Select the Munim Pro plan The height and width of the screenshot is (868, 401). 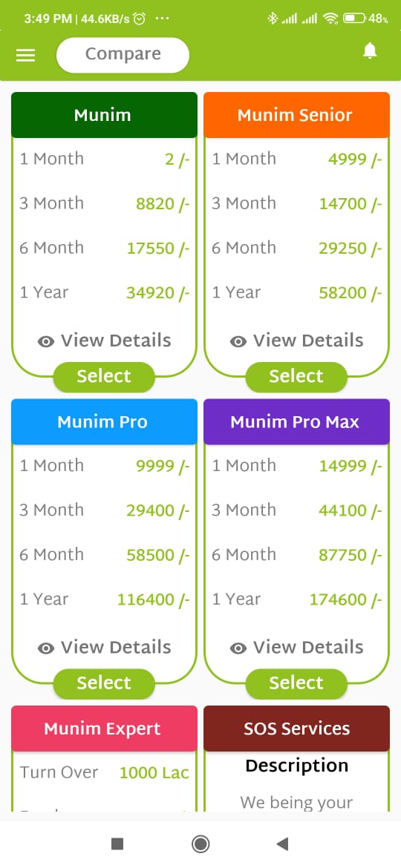[x=104, y=683]
